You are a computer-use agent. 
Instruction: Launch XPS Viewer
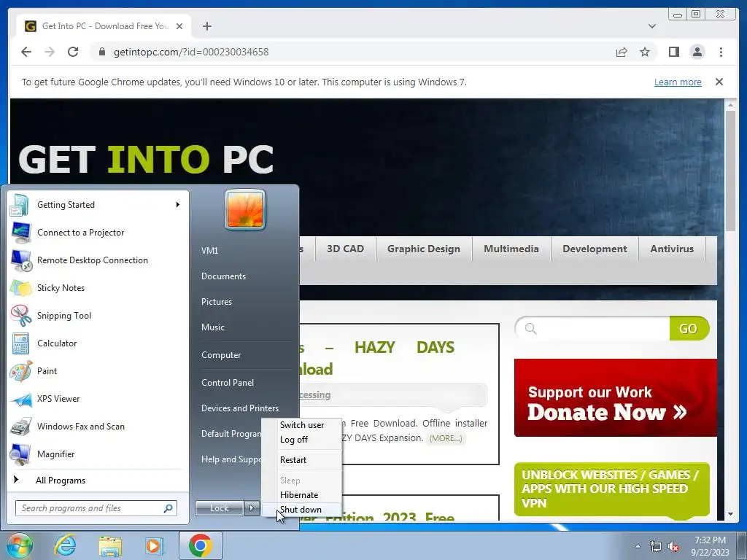pos(98,399)
